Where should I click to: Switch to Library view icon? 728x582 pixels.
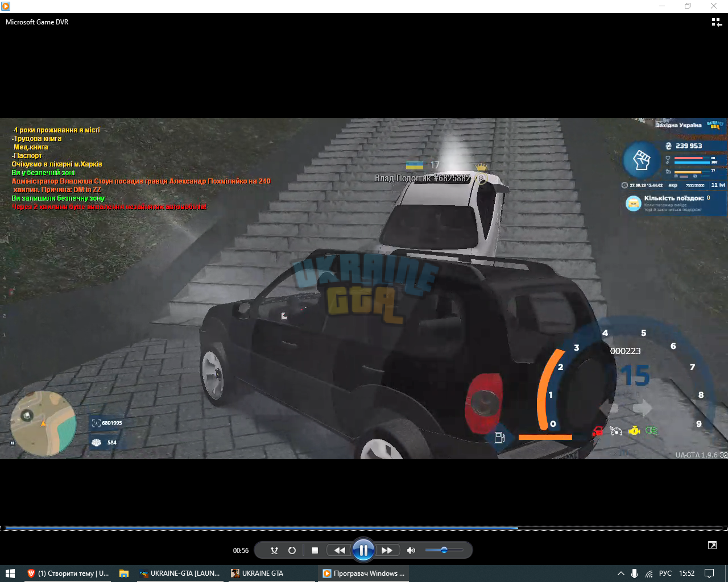(717, 22)
